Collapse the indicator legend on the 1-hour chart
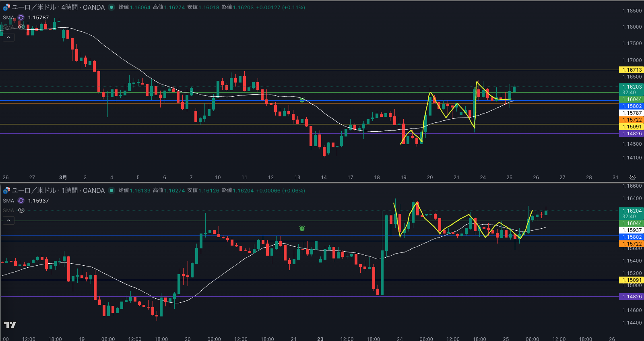Screen dimensions: 644x341 (x=8, y=220)
